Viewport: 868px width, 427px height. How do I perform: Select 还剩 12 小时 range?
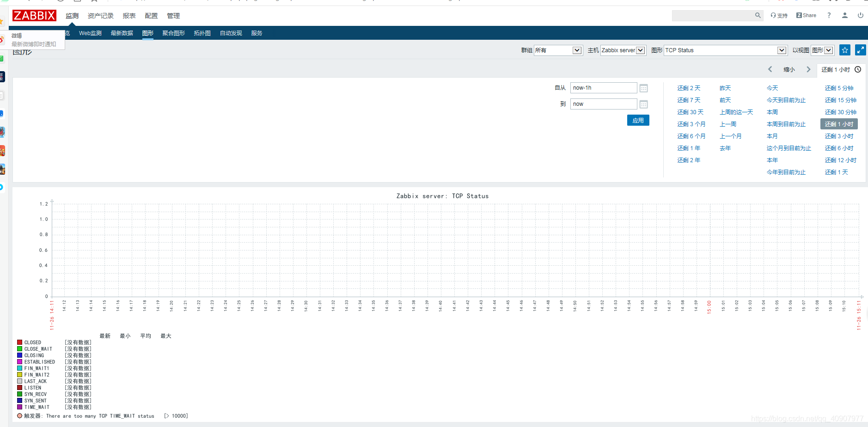pyautogui.click(x=841, y=160)
